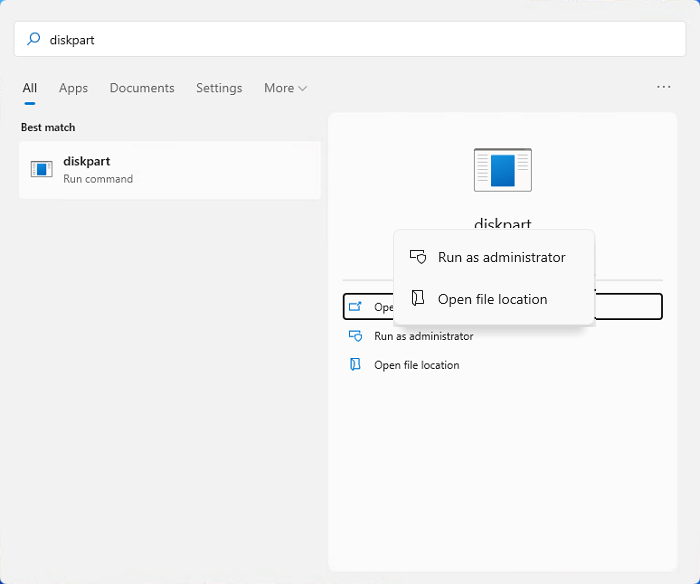This screenshot has width=700, height=584.
Task: Click the shield icon in the preview pane action list
Action: (x=355, y=336)
